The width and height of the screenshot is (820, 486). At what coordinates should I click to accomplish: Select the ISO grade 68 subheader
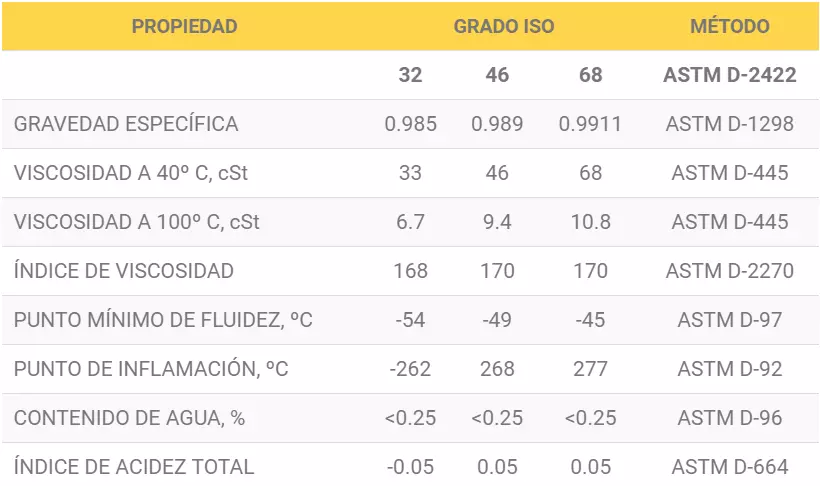click(590, 75)
